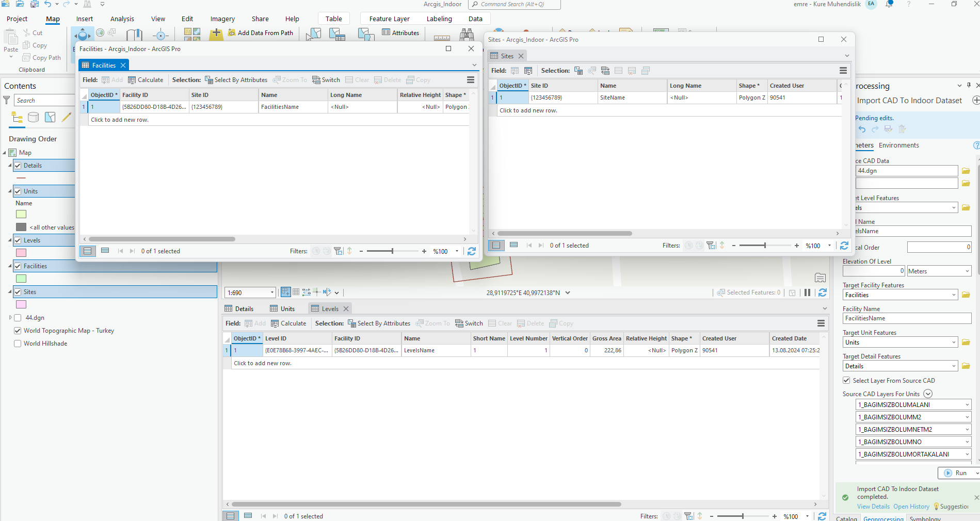Open the Environments tab in Geoprocessing

[899, 145]
